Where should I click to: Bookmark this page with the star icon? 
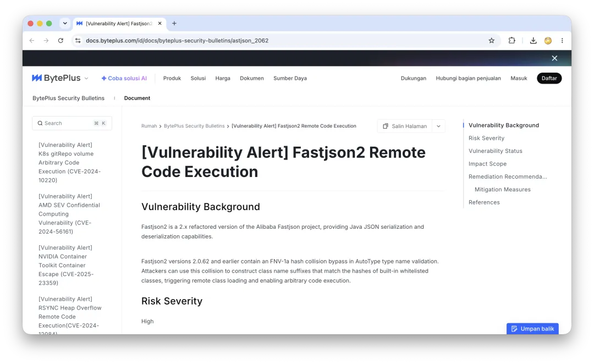[491, 41]
